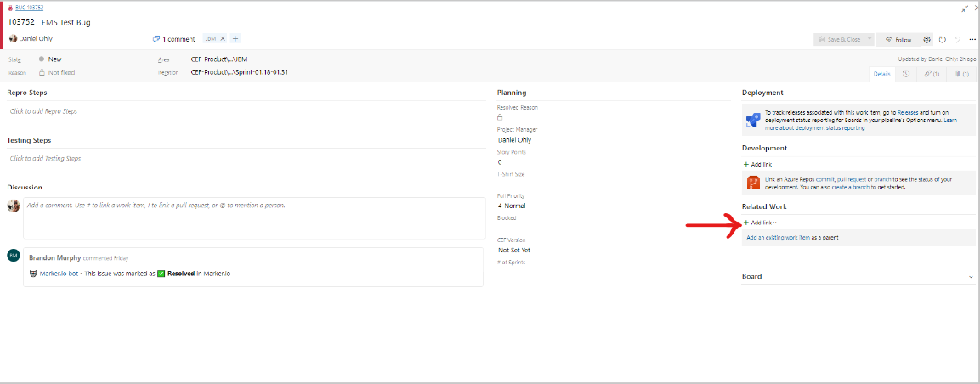Screen dimensions: 980x384
Task: Open the History tab icon
Action: point(905,74)
